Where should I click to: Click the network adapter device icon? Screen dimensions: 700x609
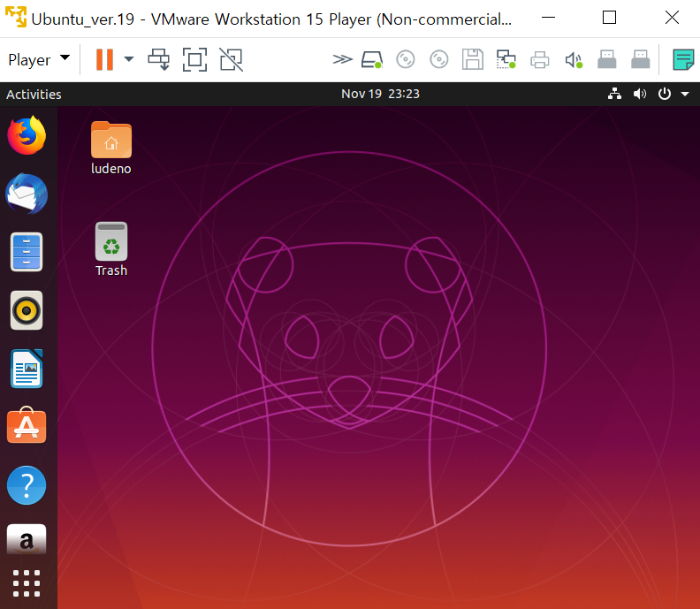tap(506, 59)
